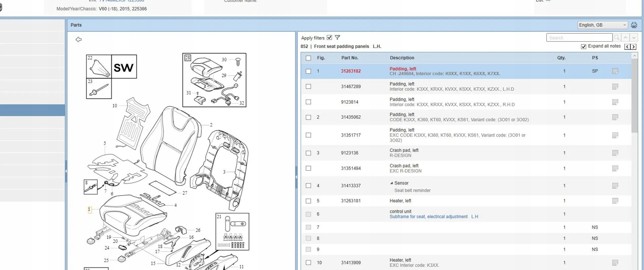Check the box for Heater 31413909
Viewport: 644px width, 270px height.
308,263
